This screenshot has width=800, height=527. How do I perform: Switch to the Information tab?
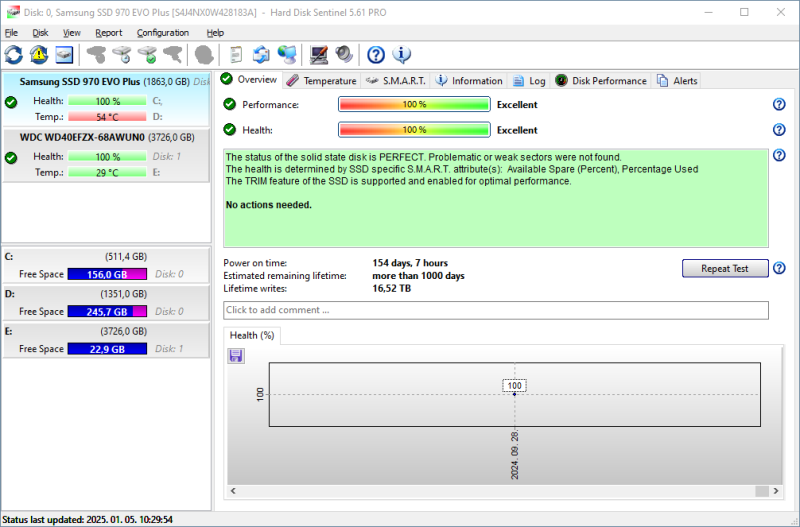click(469, 81)
